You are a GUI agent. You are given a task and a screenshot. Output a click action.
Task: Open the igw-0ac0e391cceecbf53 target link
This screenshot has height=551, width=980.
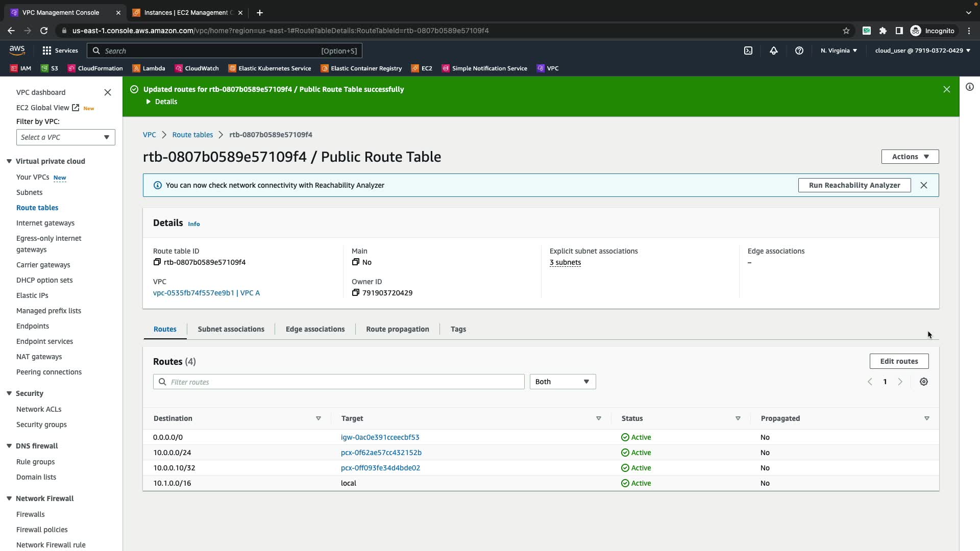[x=380, y=437]
